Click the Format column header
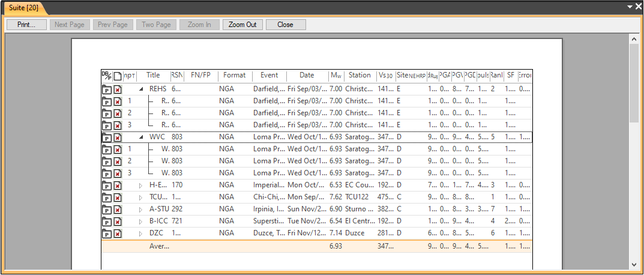Image resolution: width=644 pixels, height=275 pixels. (x=234, y=75)
